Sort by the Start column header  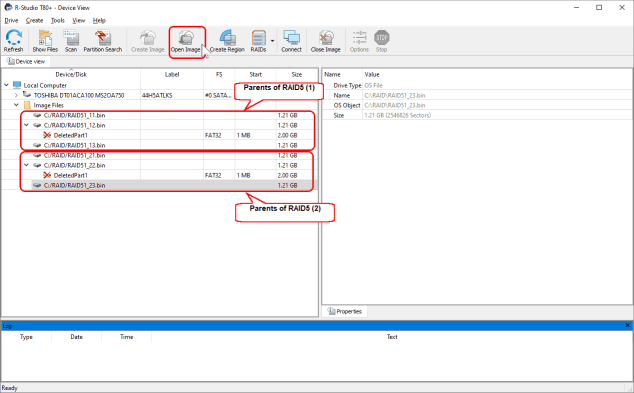256,74
